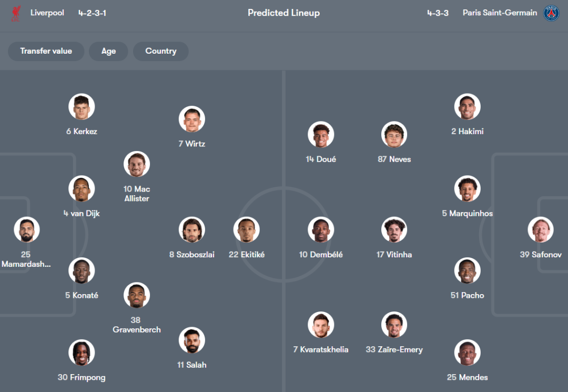Screen dimensions: 568x392
Task: Click Mamardashvili's goalkeeper avatar
Action: coord(26,230)
